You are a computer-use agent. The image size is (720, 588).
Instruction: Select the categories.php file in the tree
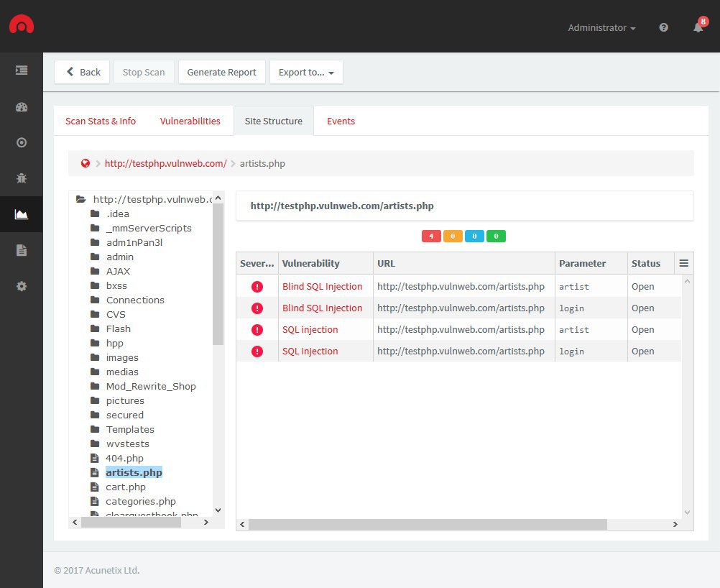141,502
